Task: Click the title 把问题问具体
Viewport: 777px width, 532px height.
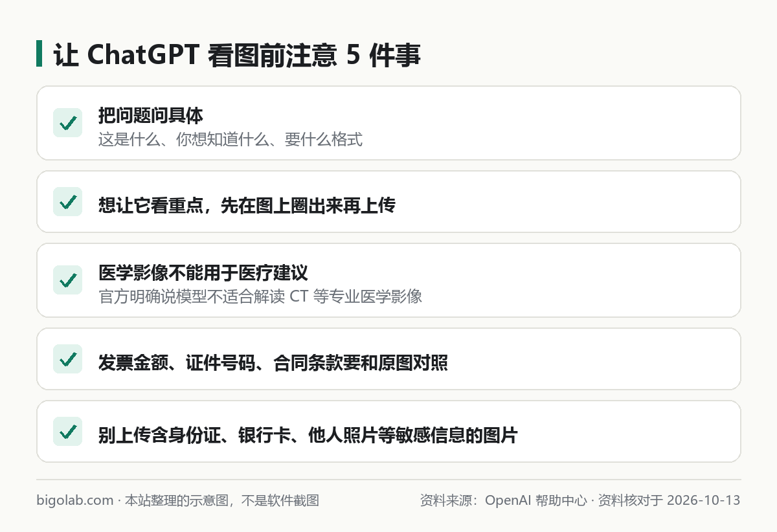Action: pyautogui.click(x=151, y=116)
